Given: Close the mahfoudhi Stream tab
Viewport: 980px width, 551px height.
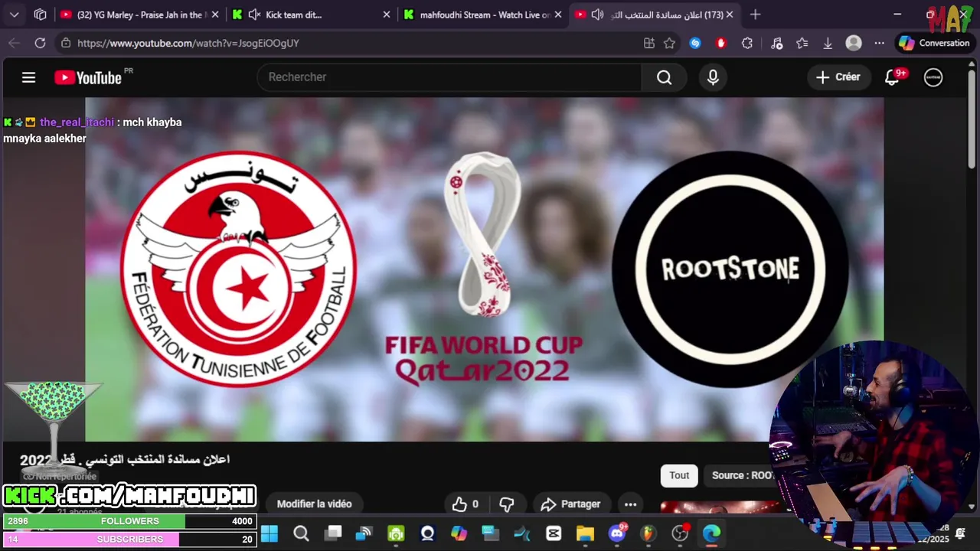Looking at the screenshot, I should (558, 15).
